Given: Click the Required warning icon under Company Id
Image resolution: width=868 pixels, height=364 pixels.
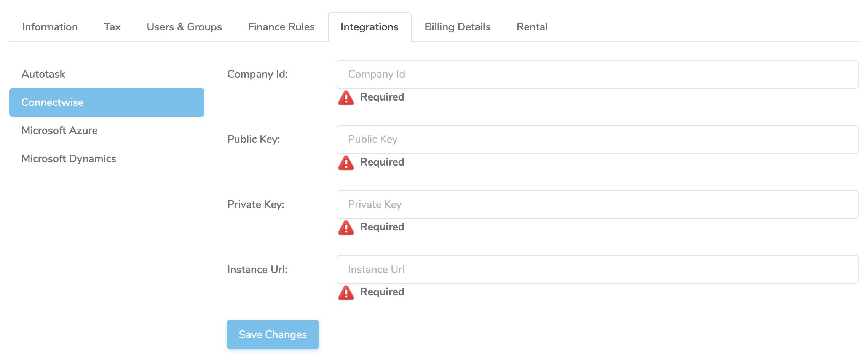Looking at the screenshot, I should tap(346, 97).
